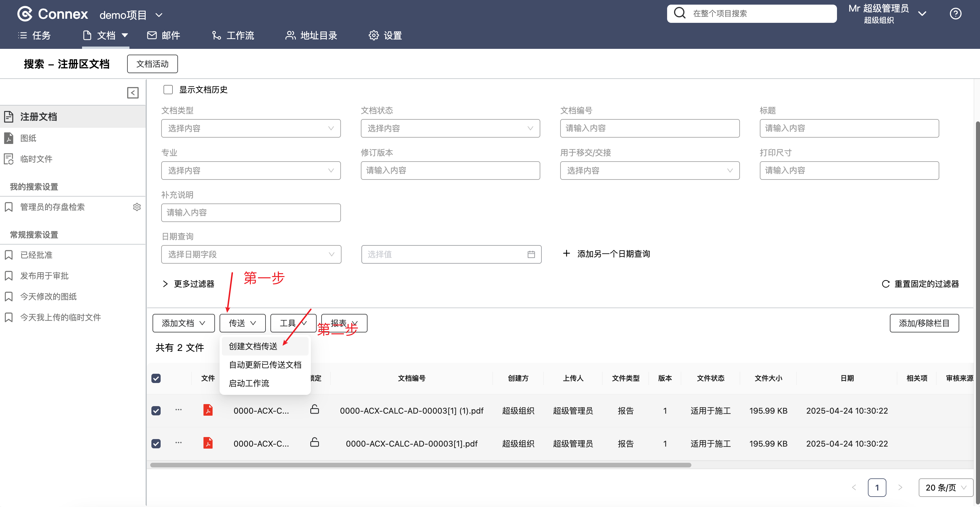This screenshot has width=980, height=507.
Task: Click the unlock icon in second row
Action: pyautogui.click(x=314, y=442)
